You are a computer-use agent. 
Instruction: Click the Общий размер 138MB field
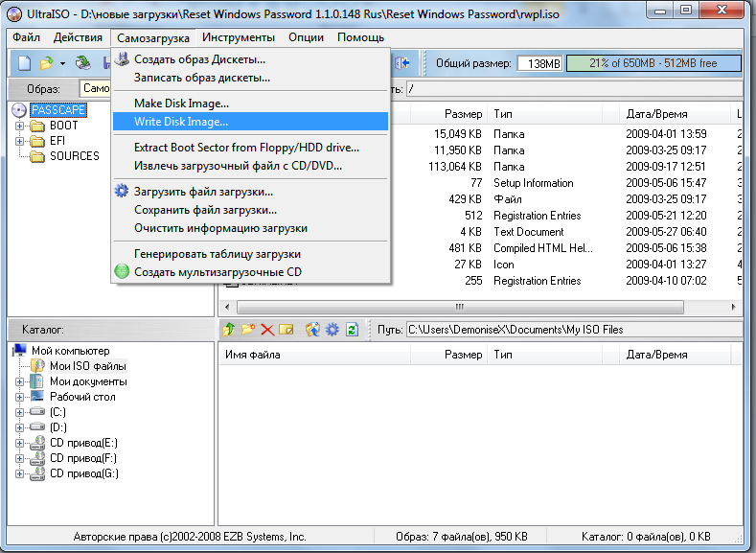pos(539,63)
